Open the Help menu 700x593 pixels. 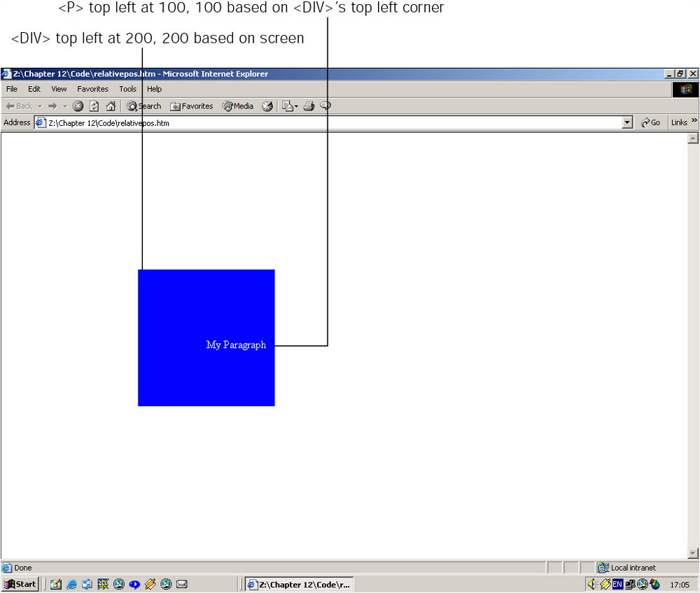tap(154, 89)
